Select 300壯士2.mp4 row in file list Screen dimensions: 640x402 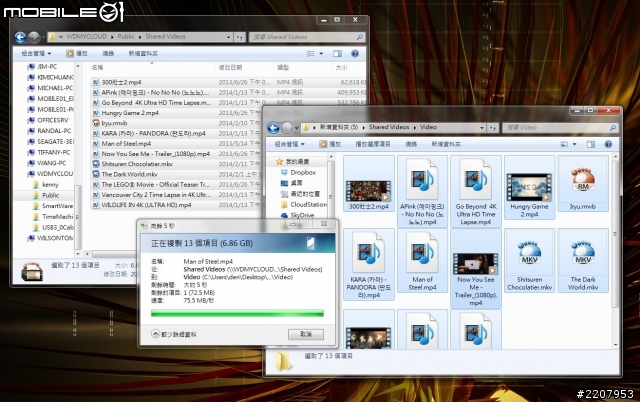point(229,82)
